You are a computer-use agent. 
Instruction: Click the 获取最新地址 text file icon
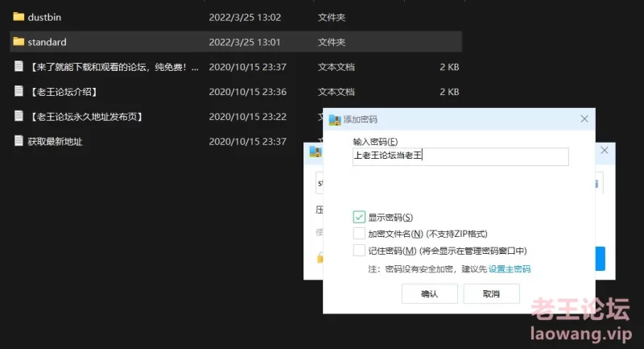[19, 141]
